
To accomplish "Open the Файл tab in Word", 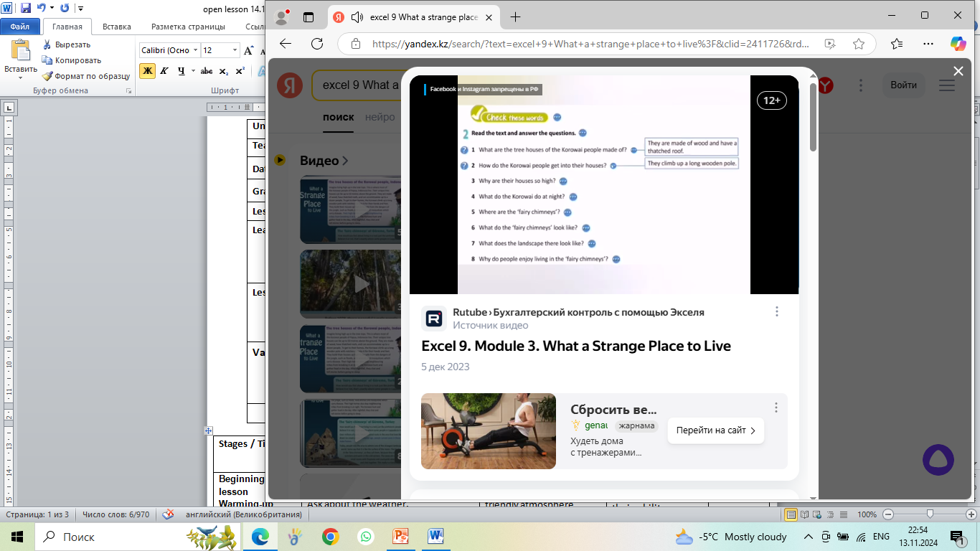I will coord(19,27).
